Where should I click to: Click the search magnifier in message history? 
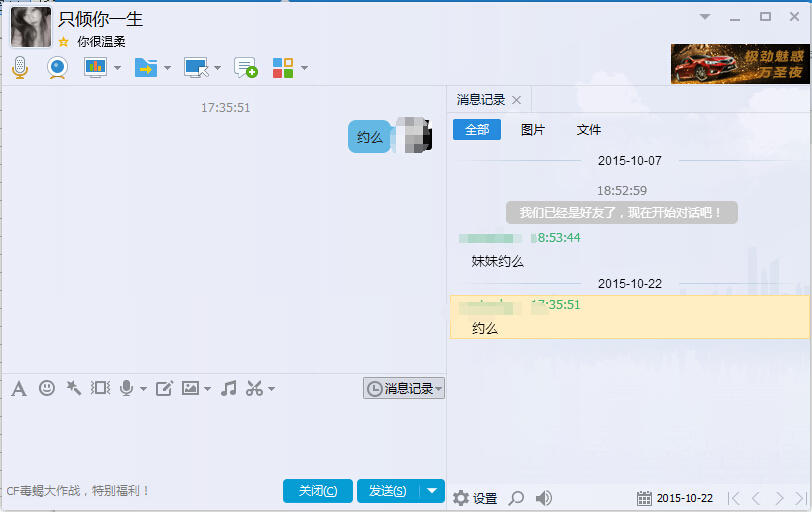(516, 498)
